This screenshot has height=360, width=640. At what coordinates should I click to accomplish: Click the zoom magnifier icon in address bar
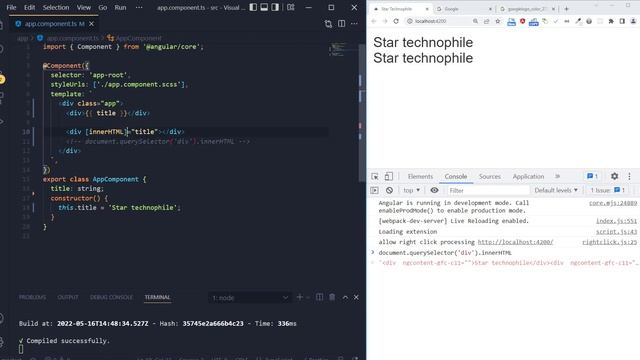(475, 21)
